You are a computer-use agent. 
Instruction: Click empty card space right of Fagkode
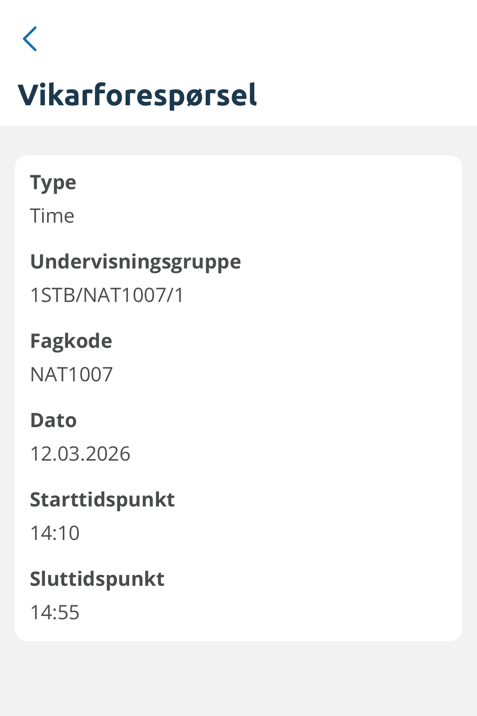tap(283, 341)
